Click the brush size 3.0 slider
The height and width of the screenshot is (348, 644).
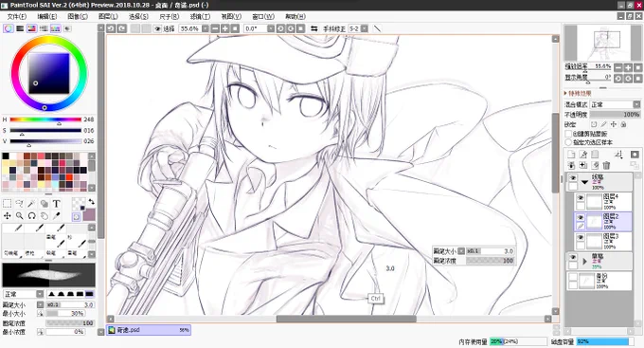69,304
